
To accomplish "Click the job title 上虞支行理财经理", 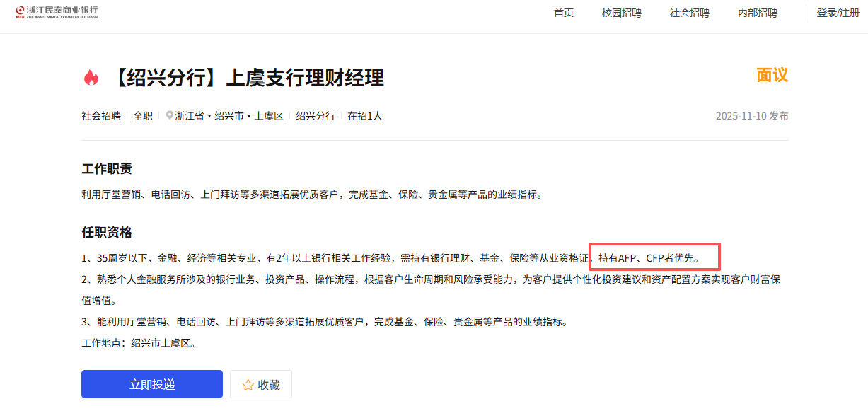I will click(x=304, y=78).
